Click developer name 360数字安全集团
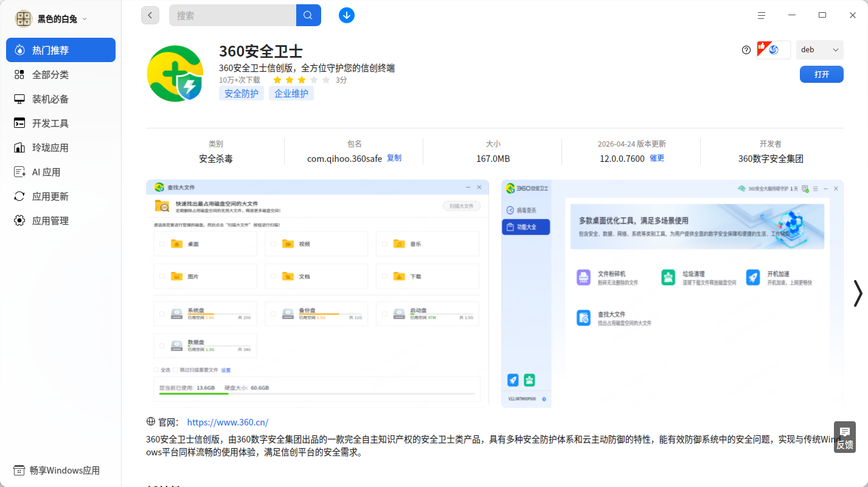Image resolution: width=868 pixels, height=487 pixels. tap(771, 159)
